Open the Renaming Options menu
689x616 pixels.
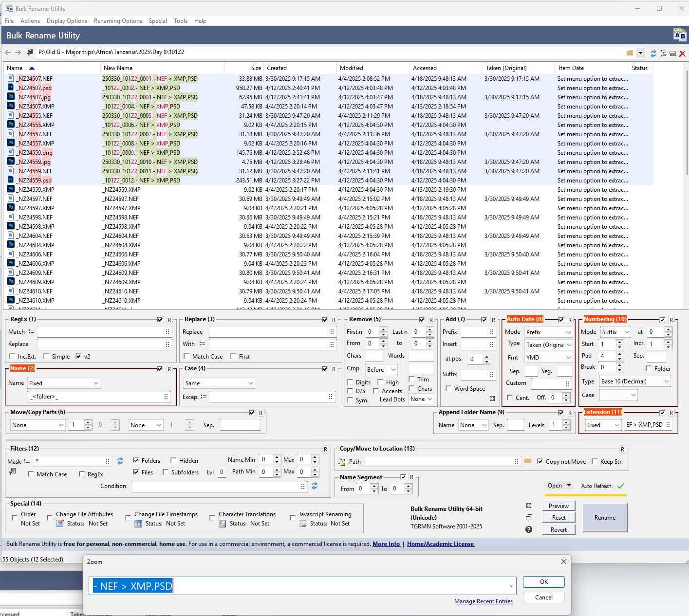[118, 21]
